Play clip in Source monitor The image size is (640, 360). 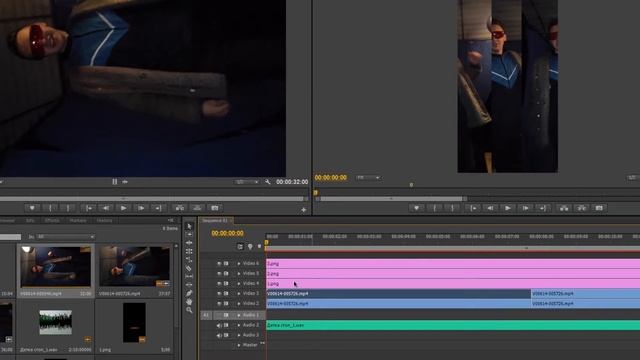tap(123, 208)
